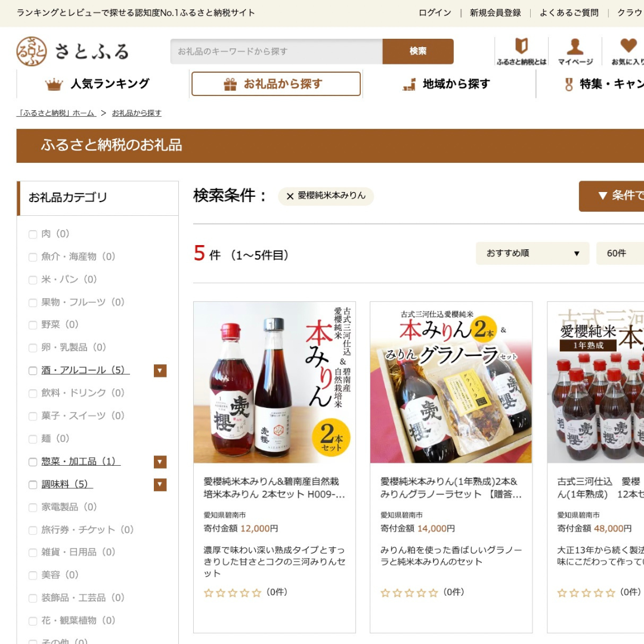Click the 惣菜・加工品 (1) category link

pos(81,462)
